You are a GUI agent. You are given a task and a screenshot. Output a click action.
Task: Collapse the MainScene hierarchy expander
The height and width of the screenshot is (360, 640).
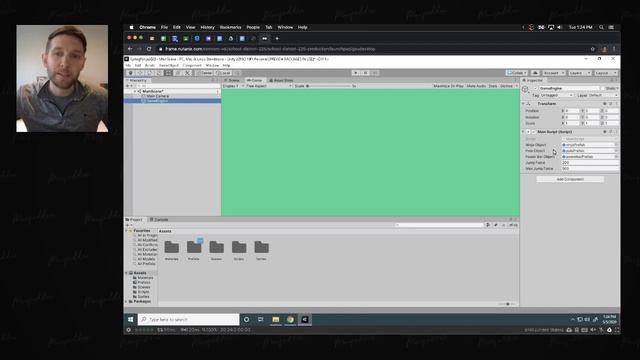coord(136,91)
